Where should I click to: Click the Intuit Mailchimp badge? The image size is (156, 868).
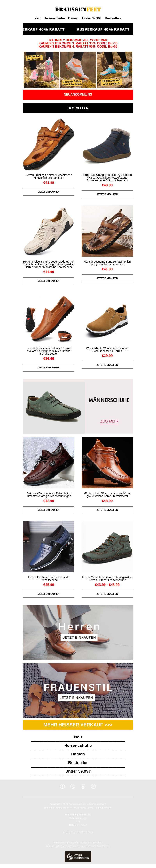78,856
